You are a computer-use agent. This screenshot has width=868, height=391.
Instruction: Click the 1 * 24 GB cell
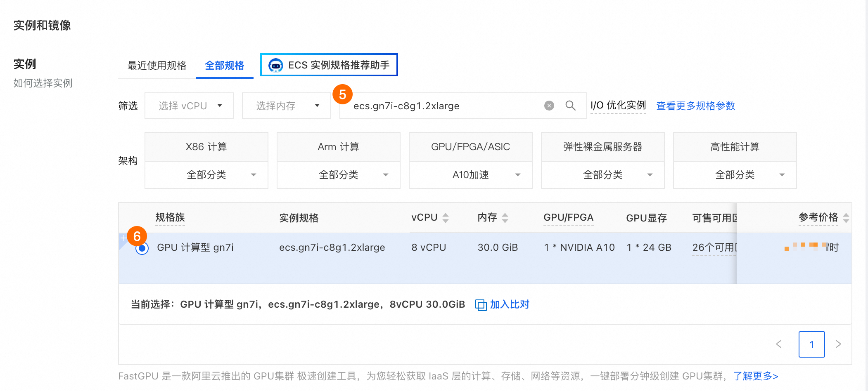(649, 247)
